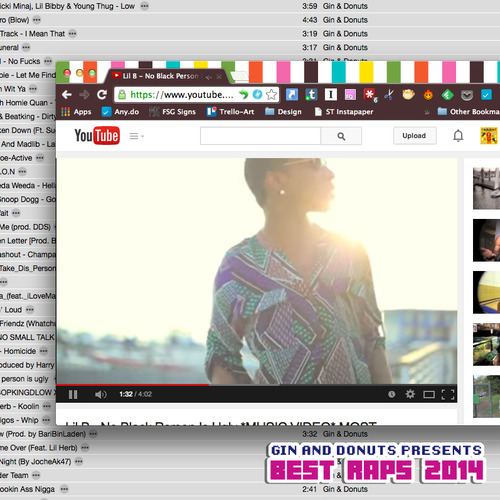Click the Watch Later clock icon
Viewport: 500px width, 500px height.
coord(392,394)
